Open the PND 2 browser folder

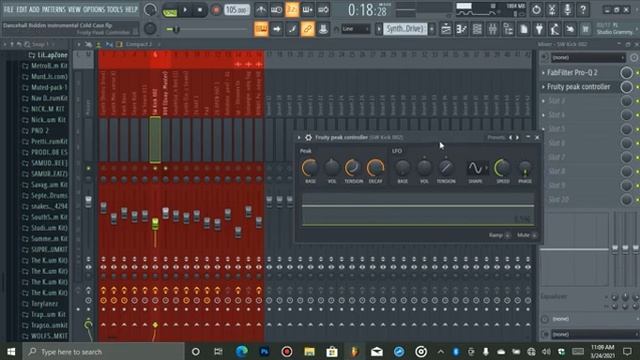40,131
